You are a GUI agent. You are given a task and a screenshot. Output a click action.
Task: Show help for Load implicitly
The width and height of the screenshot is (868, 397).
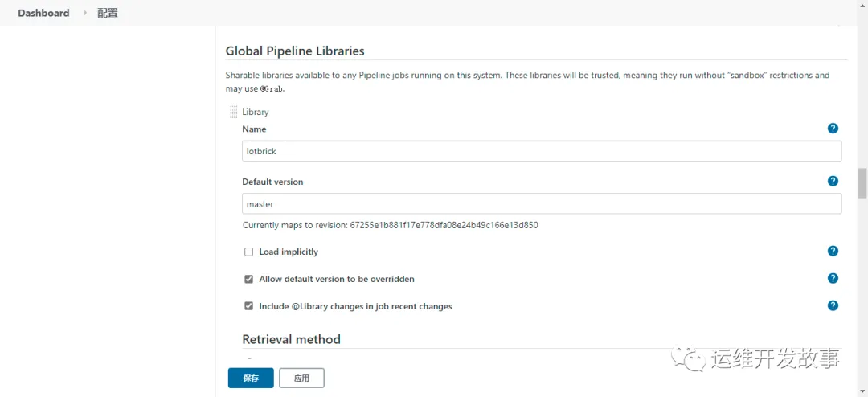pos(833,252)
